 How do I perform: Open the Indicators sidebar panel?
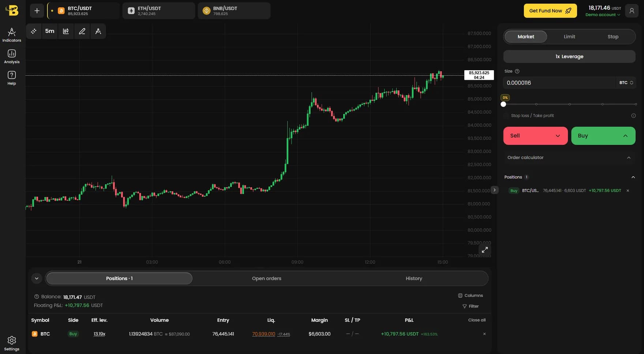[x=12, y=35]
